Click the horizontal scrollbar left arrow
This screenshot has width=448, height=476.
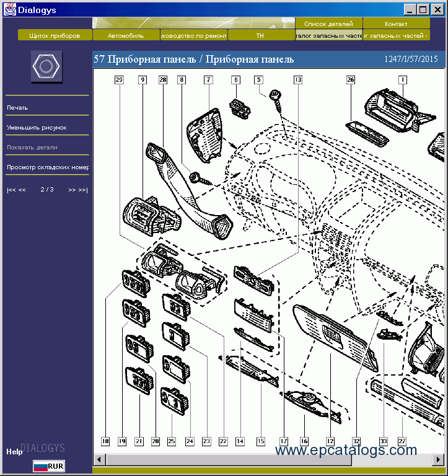99,459
